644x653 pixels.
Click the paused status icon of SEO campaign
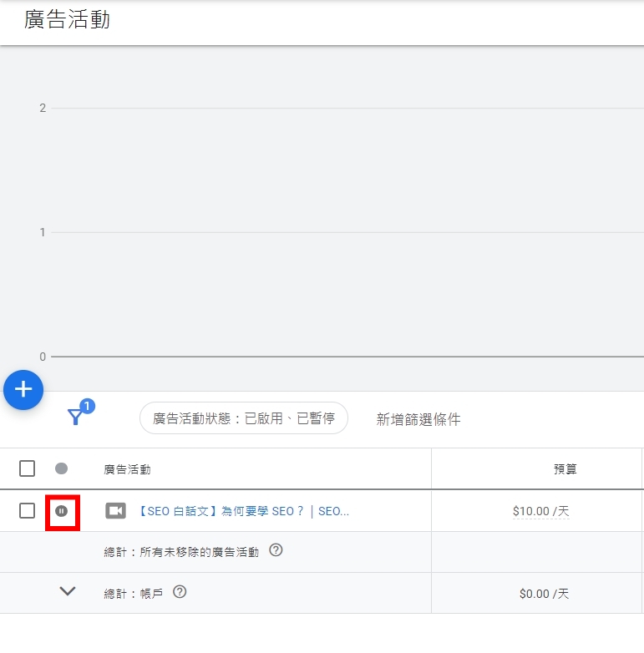[61, 511]
